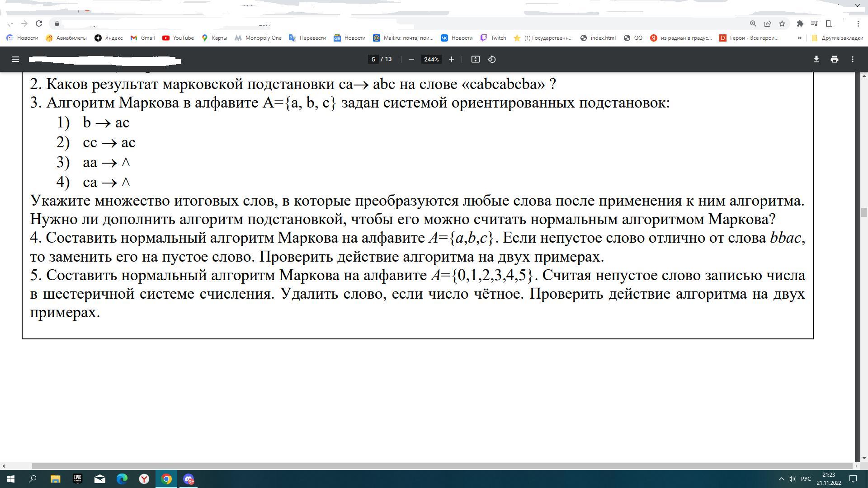868x488 pixels.
Task: Zoom out the PDF document
Action: click(411, 59)
